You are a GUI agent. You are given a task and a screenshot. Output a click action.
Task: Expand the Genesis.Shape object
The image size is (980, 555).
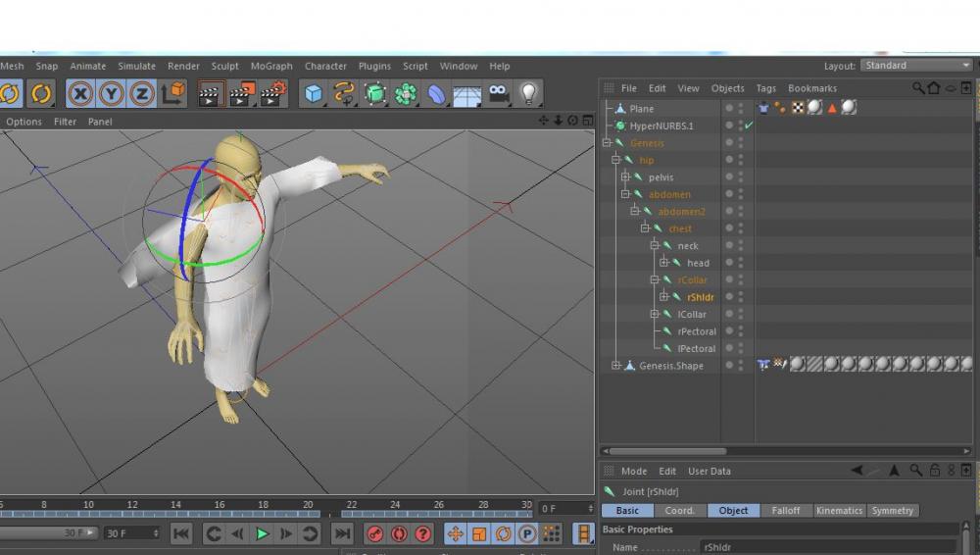point(616,366)
